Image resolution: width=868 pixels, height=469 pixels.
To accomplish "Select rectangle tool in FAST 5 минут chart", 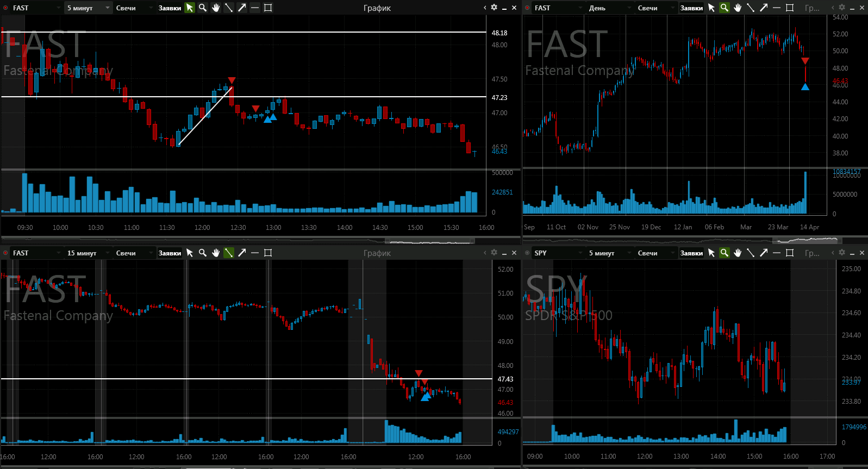I will (268, 8).
